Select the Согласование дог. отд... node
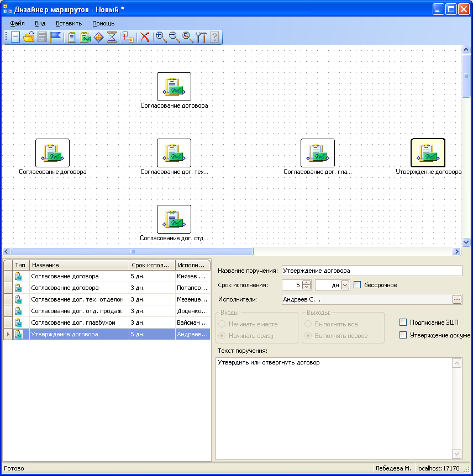This screenshot has width=473, height=476. click(174, 219)
